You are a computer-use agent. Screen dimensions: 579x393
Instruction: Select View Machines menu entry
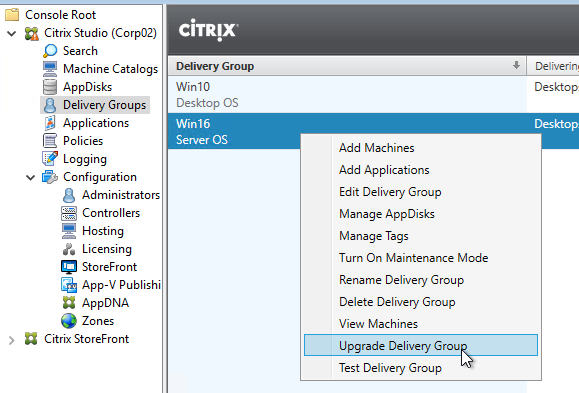tap(421, 324)
